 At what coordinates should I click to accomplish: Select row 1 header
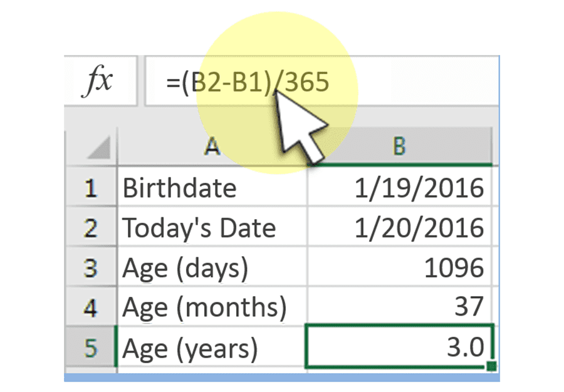[x=91, y=187]
